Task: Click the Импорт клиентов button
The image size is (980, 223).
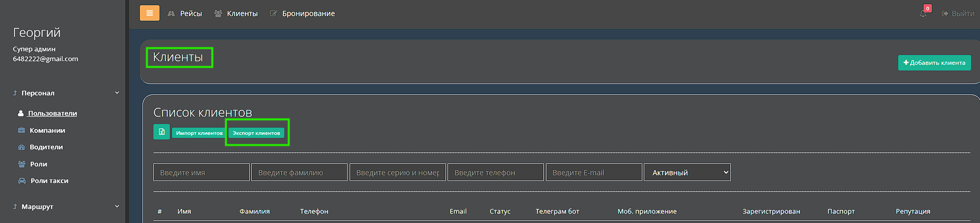Action: (x=199, y=133)
